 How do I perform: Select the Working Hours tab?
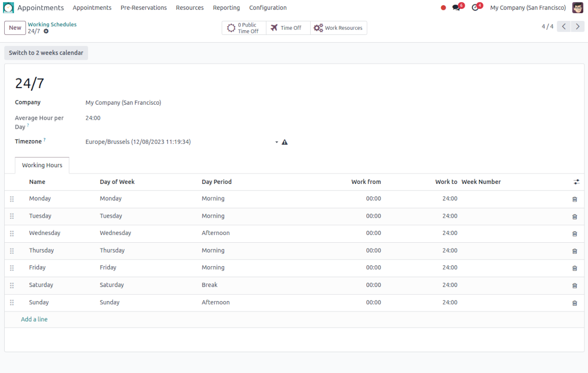tap(42, 165)
